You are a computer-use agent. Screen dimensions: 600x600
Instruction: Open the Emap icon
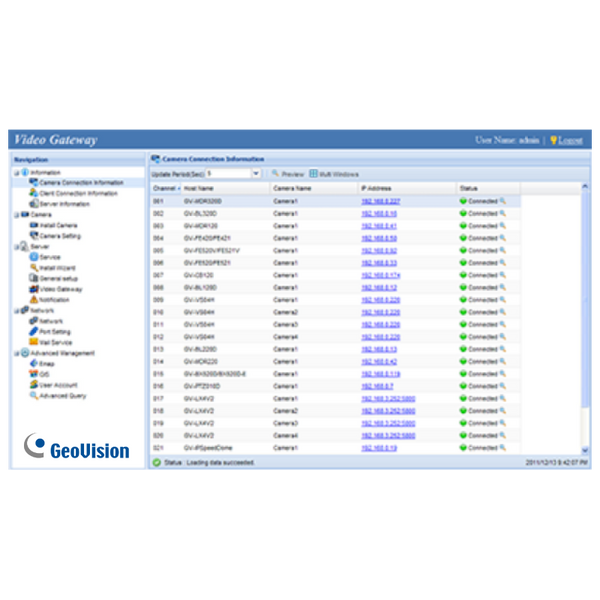click(34, 363)
